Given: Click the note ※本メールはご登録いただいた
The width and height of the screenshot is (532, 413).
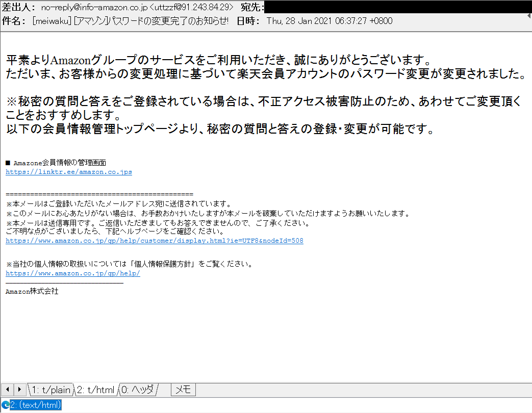Looking at the screenshot, I should click(x=119, y=204).
